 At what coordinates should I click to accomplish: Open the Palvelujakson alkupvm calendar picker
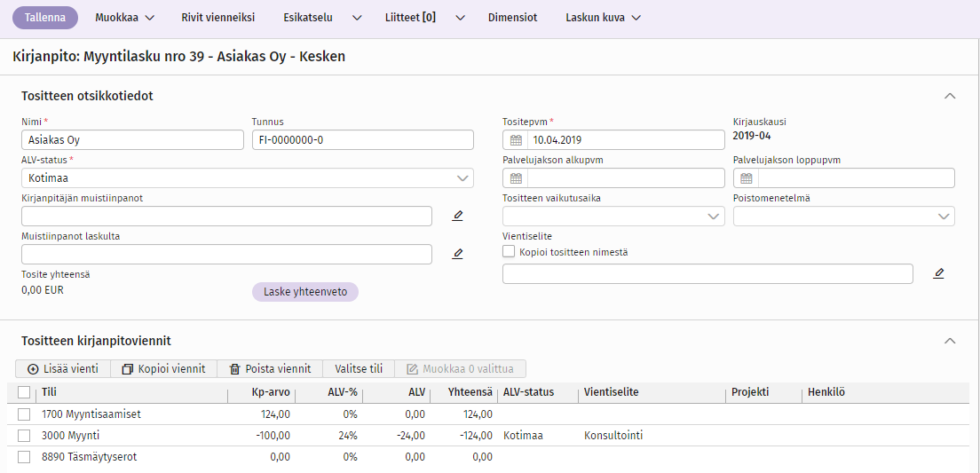[x=516, y=178]
